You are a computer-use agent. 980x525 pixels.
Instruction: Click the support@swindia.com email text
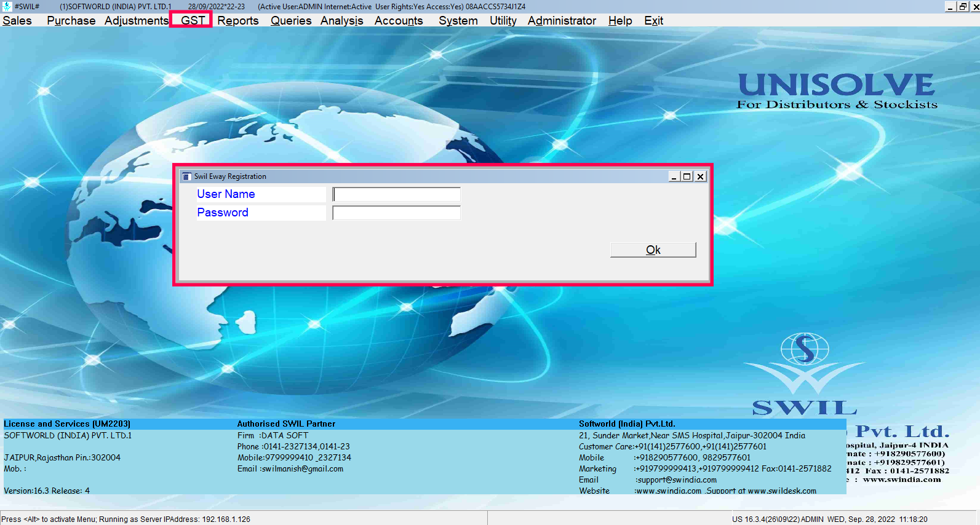(676, 480)
